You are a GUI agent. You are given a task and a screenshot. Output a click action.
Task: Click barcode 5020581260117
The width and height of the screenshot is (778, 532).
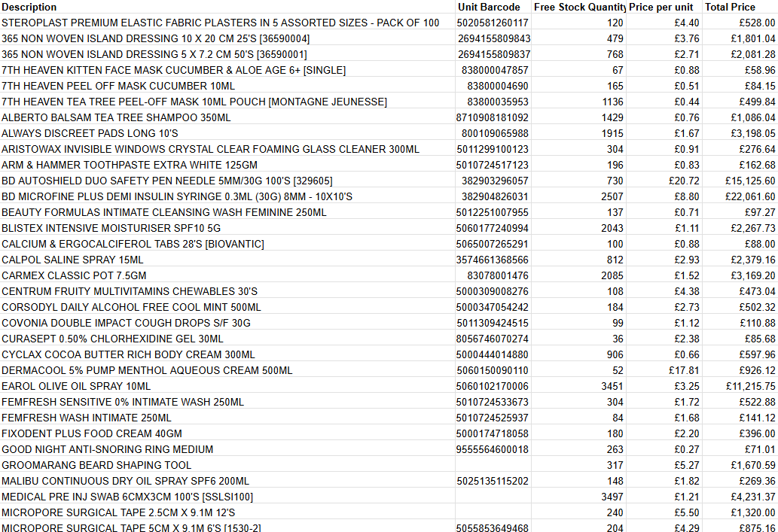[493, 23]
